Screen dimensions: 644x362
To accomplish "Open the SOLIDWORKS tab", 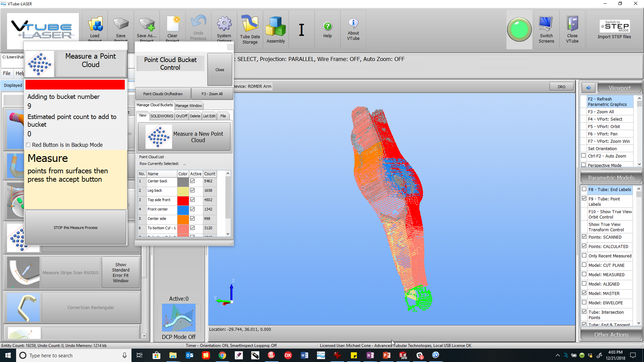I will pos(162,116).
